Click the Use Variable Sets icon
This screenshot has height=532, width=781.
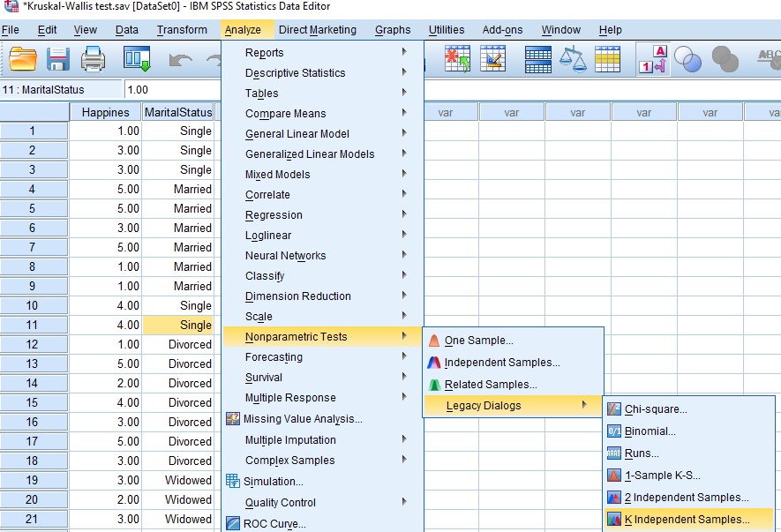[687, 60]
